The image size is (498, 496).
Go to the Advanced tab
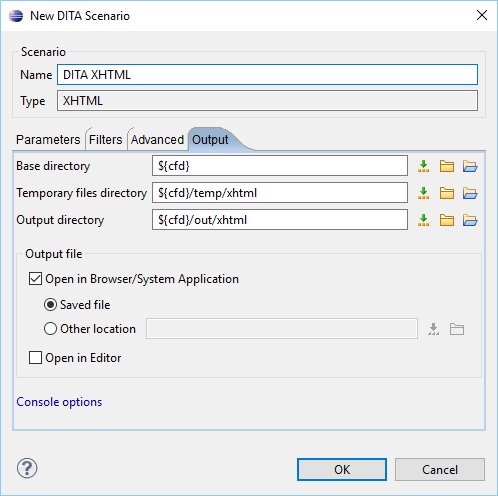[157, 140]
